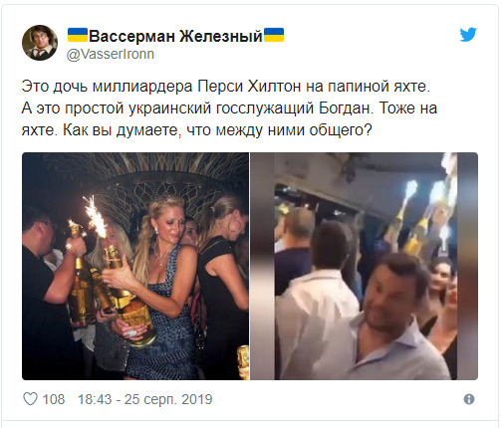504x428 pixels.
Task: Click the question Как вы думаете in tweet
Action: pos(217,130)
